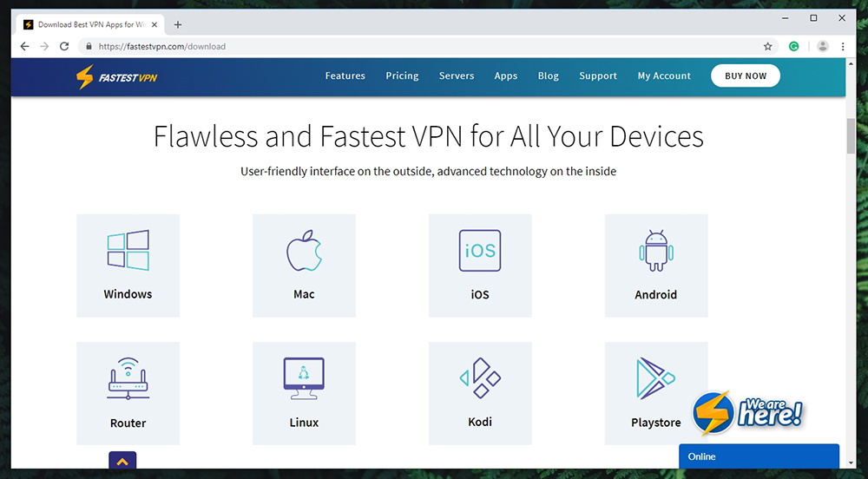Click the Windows label text

pyautogui.click(x=128, y=294)
